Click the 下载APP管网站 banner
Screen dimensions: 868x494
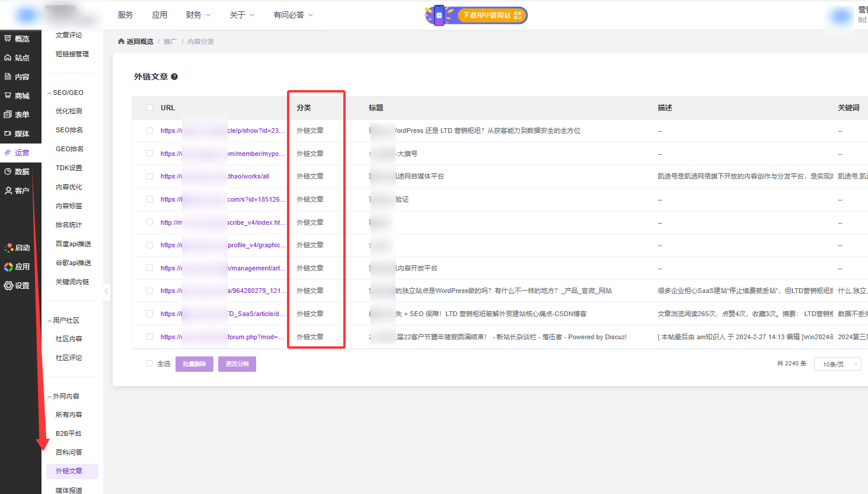(476, 15)
